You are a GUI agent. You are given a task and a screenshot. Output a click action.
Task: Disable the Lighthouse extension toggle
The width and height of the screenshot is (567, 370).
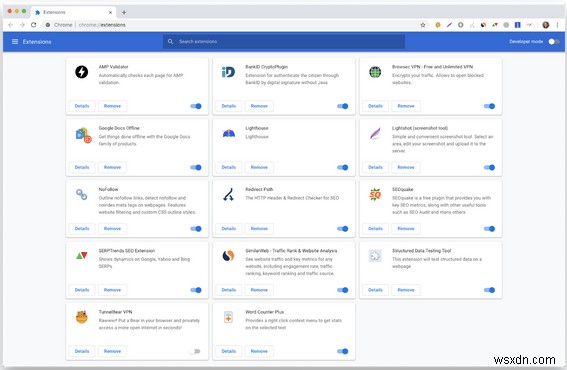pos(342,167)
